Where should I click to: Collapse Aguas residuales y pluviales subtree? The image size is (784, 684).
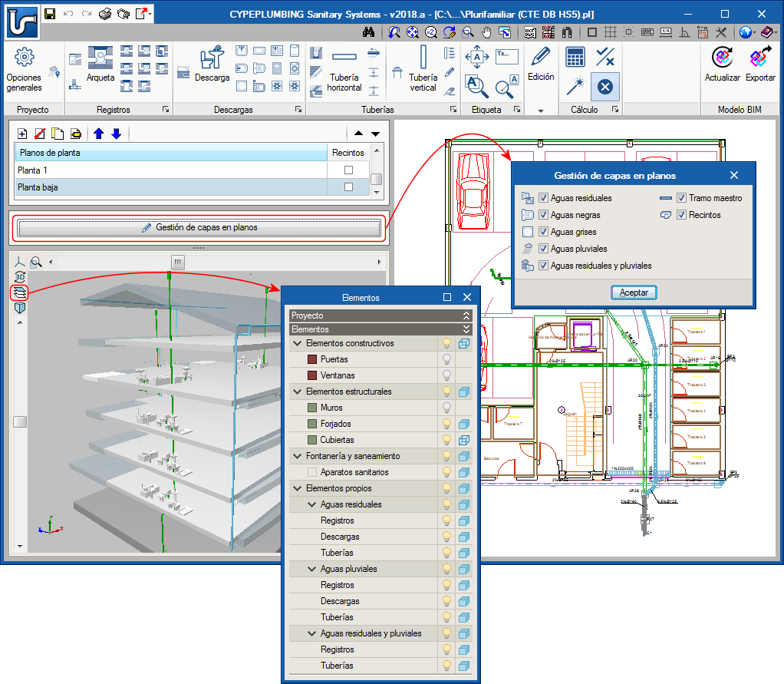pyautogui.click(x=312, y=633)
